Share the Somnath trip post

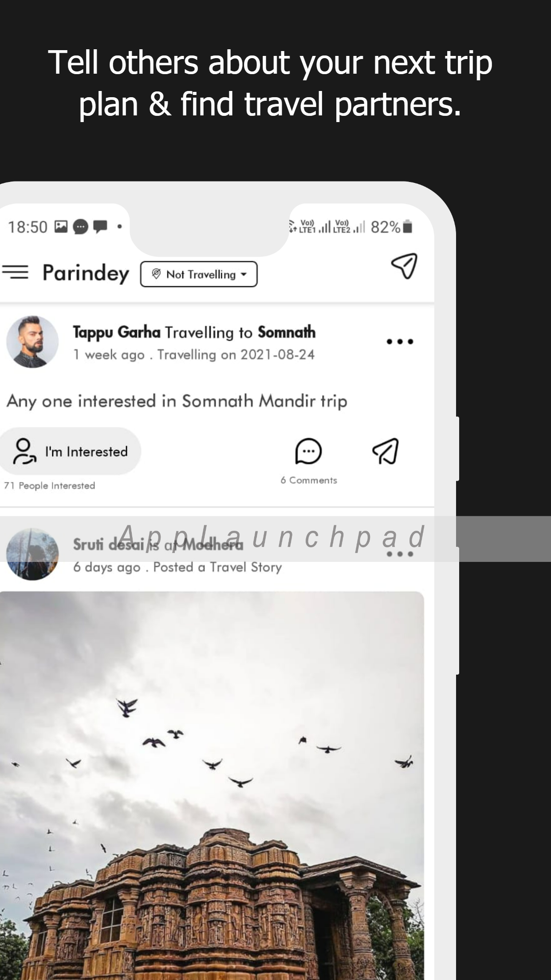[386, 451]
